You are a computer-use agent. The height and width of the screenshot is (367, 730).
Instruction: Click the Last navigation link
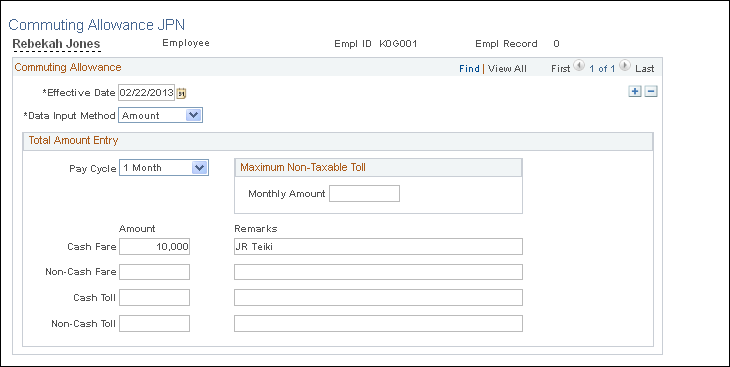[645, 68]
